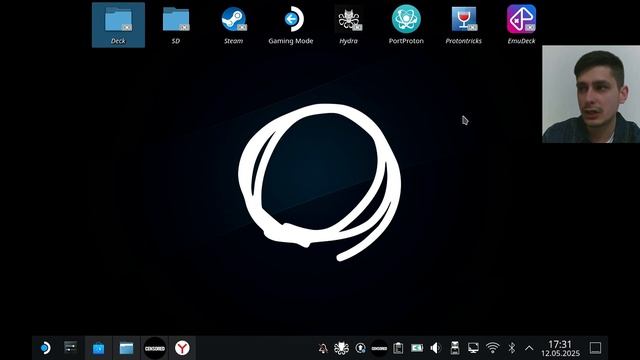This screenshot has height=360, width=640.
Task: Open the Deck folder desktop icon
Action: 118,24
